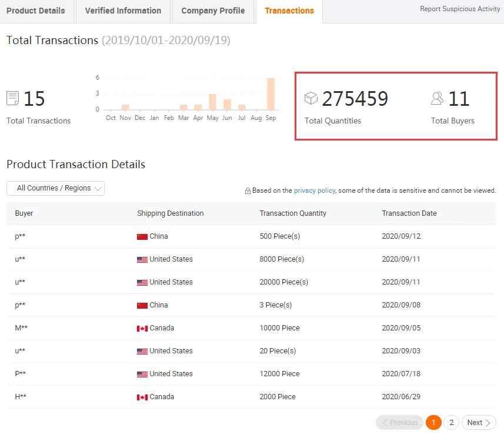Select the 2000 Piece quantity cell
504x438 pixels.
(x=278, y=397)
